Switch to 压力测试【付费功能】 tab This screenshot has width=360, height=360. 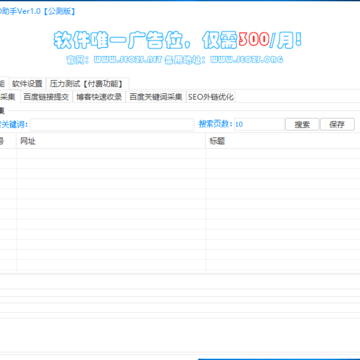[x=87, y=83]
